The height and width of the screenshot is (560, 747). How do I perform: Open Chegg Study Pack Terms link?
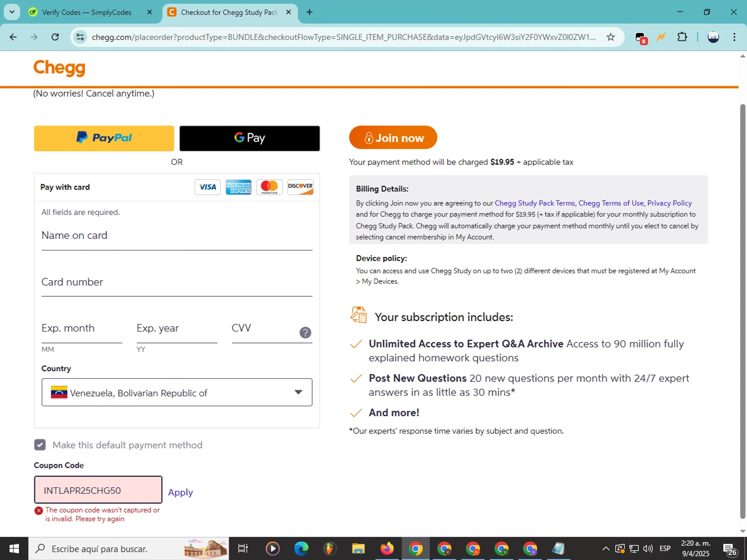point(535,203)
